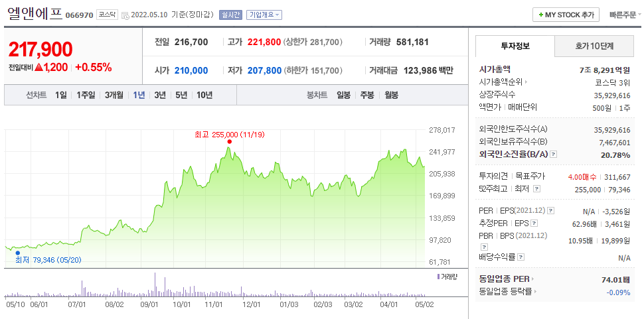Click the 실시간 button
This screenshot has width=644, height=319.
(231, 15)
